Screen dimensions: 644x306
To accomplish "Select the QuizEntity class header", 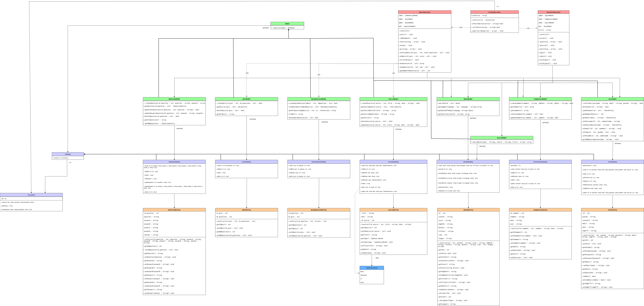I will click(x=246, y=210).
